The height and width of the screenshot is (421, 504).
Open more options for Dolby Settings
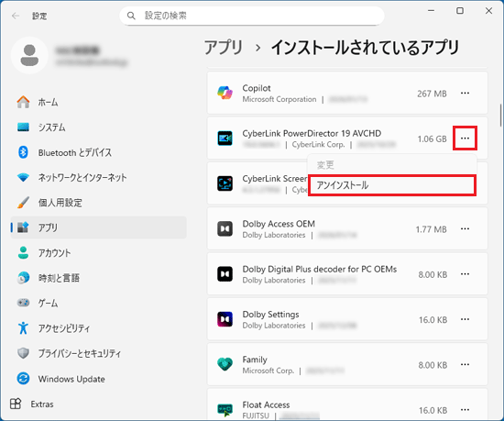click(465, 319)
